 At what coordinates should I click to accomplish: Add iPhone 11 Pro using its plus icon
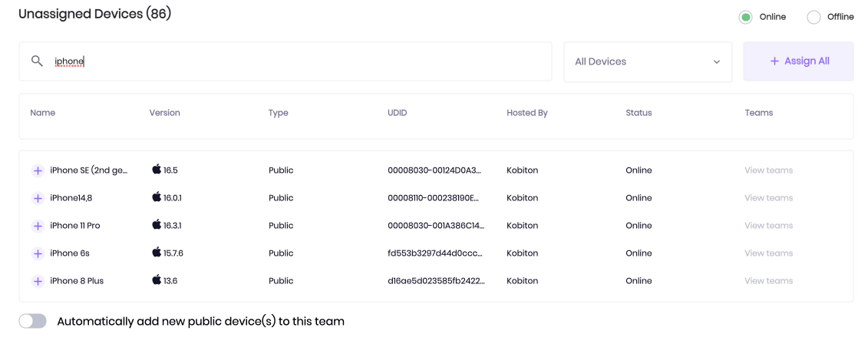(x=38, y=226)
